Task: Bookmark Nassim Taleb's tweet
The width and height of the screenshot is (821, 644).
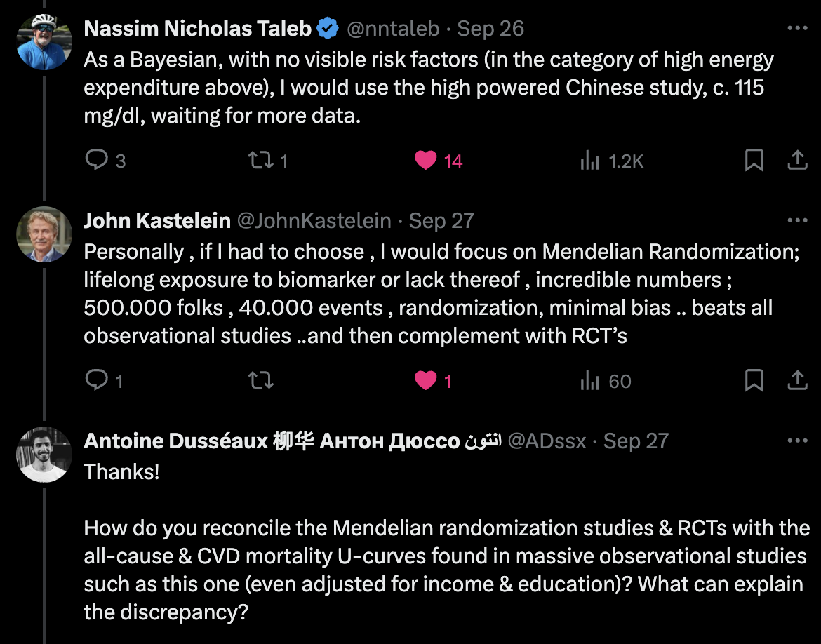Action: [754, 160]
